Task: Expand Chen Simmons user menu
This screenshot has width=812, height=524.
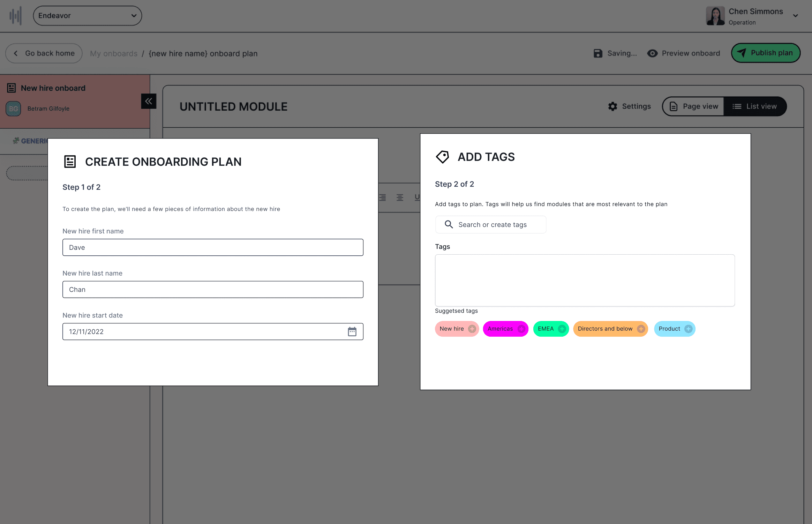Action: click(795, 16)
